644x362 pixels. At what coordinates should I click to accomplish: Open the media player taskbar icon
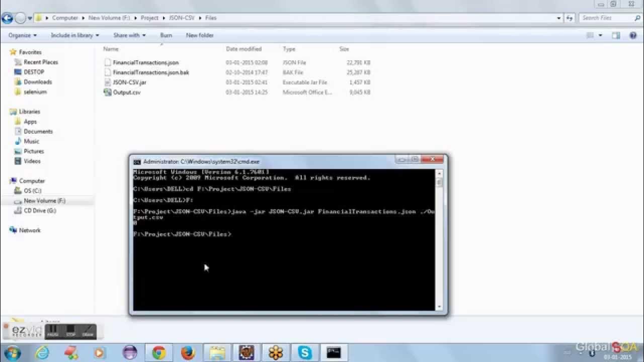point(100,352)
